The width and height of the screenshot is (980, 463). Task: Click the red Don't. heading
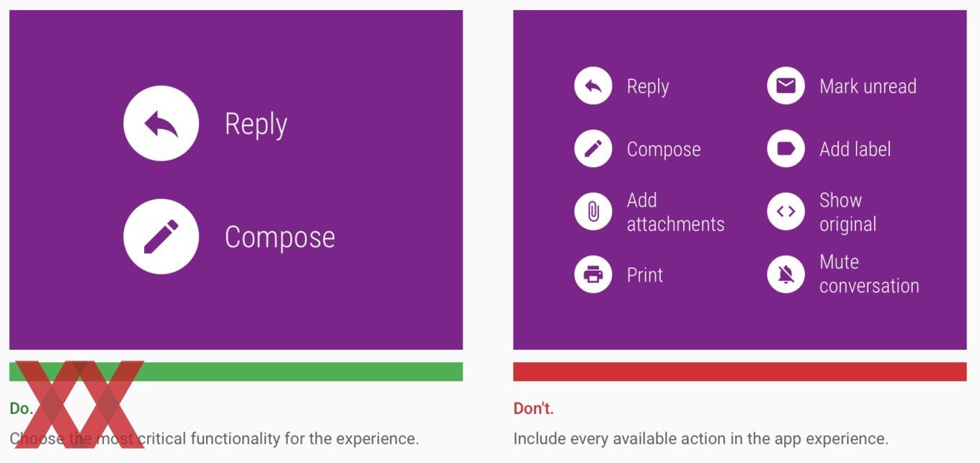pyautogui.click(x=533, y=408)
